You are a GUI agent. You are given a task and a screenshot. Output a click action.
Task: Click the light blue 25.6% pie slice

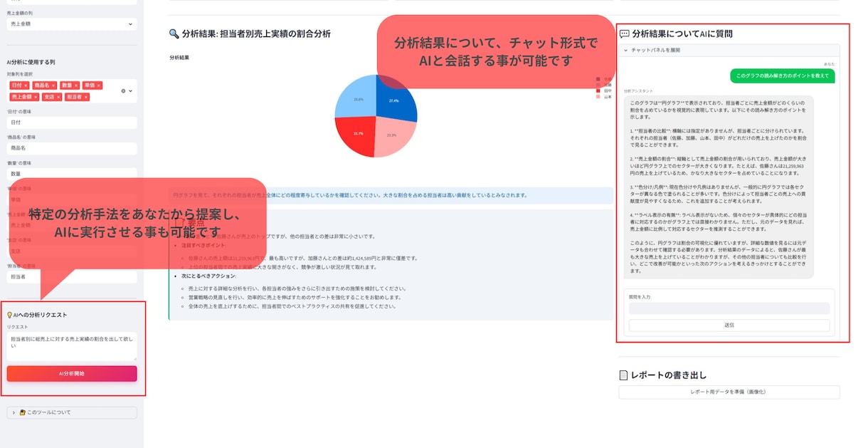click(x=357, y=98)
